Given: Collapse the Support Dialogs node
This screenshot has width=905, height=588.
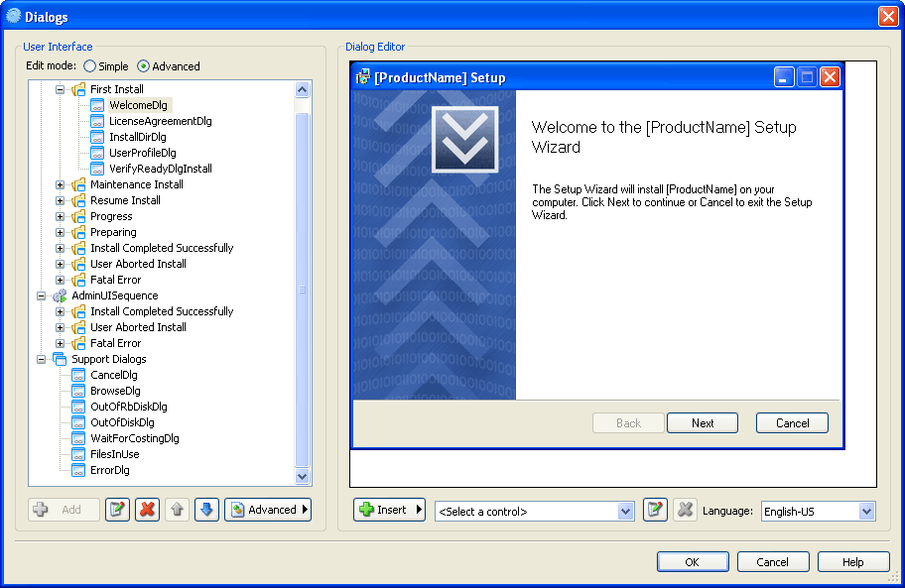Looking at the screenshot, I should tap(41, 359).
